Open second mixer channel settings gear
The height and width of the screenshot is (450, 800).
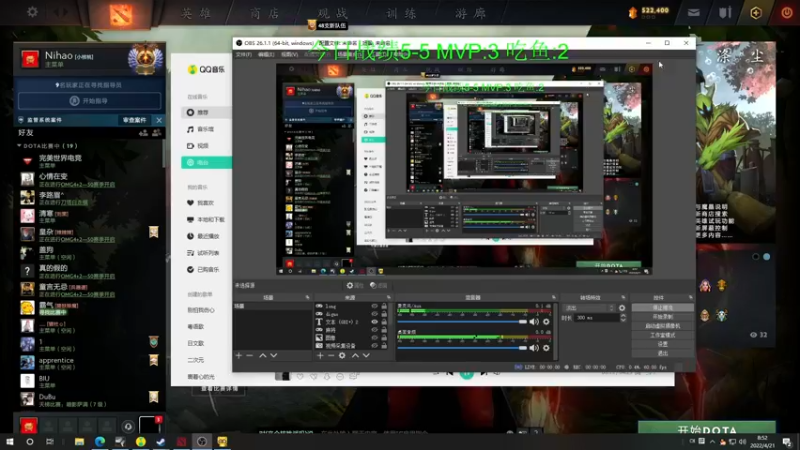pos(546,348)
